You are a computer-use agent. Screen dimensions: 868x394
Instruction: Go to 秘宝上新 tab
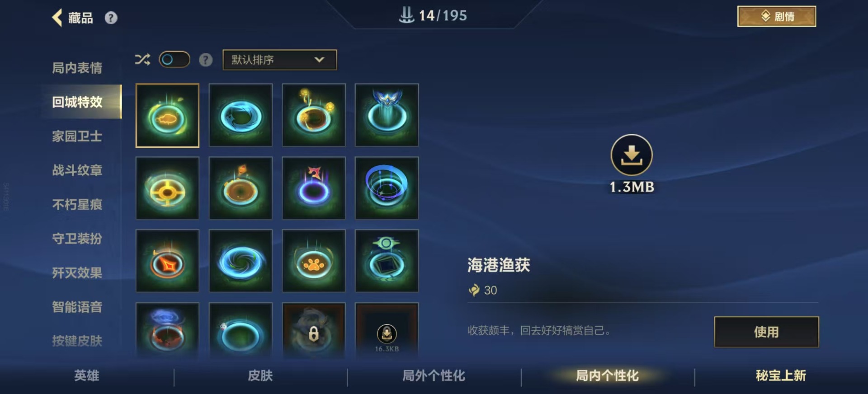[x=781, y=375]
